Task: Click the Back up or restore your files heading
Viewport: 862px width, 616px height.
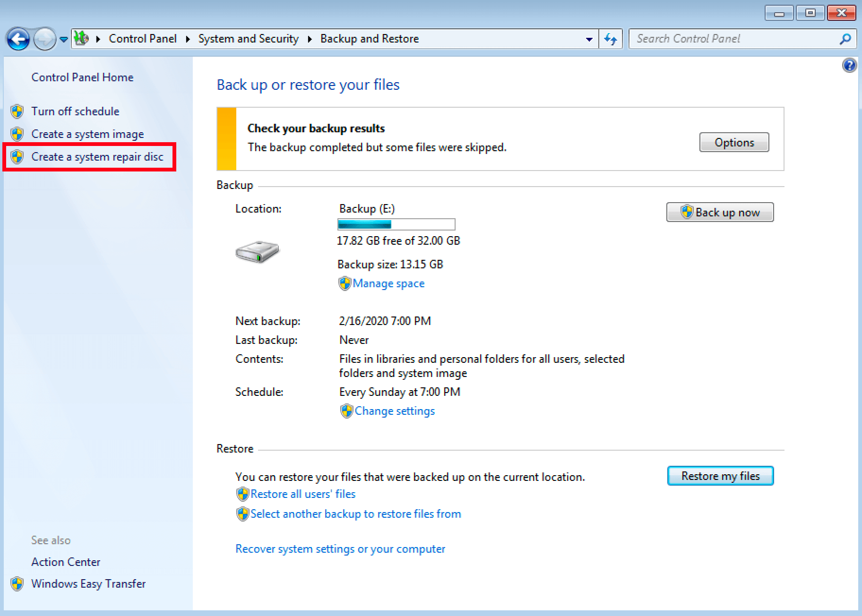Action: click(x=308, y=85)
